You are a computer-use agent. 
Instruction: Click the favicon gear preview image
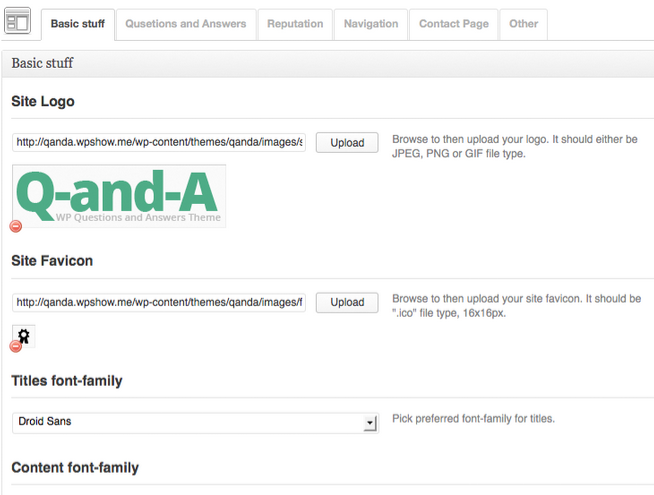point(24,336)
